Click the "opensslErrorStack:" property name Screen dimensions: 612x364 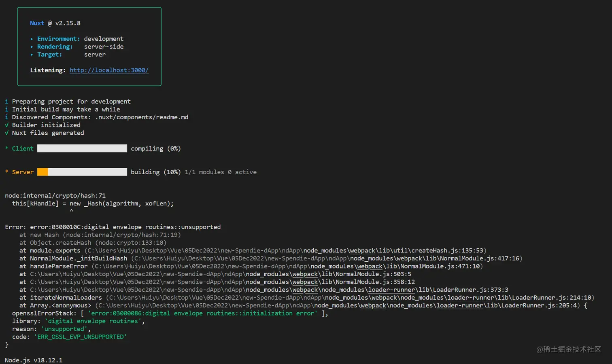pyautogui.click(x=44, y=313)
